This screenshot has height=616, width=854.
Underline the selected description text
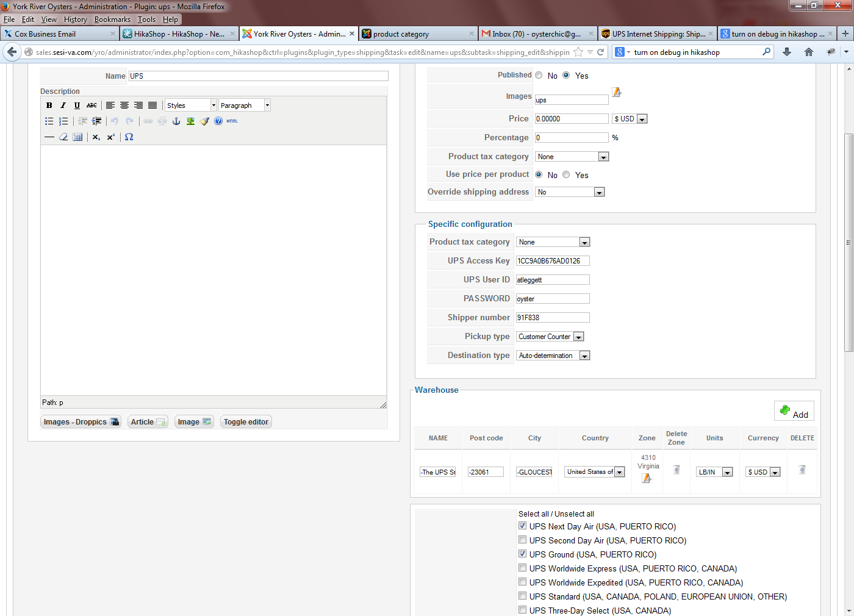(x=77, y=106)
